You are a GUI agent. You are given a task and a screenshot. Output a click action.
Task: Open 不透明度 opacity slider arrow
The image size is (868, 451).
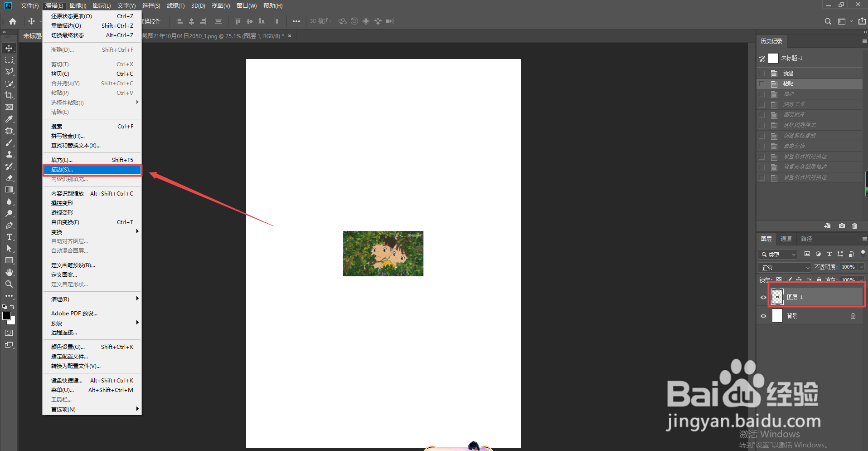(x=861, y=267)
